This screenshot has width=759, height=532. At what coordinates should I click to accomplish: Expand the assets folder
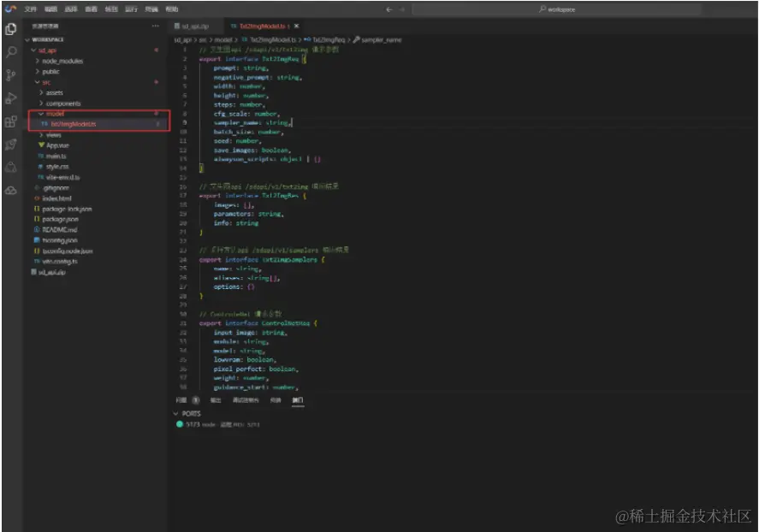pyautogui.click(x=41, y=93)
